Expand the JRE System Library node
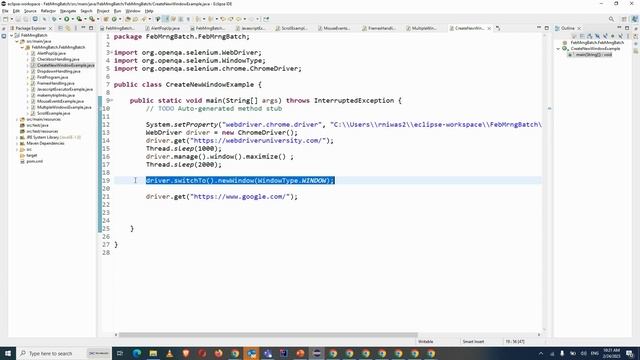 tap(17, 138)
